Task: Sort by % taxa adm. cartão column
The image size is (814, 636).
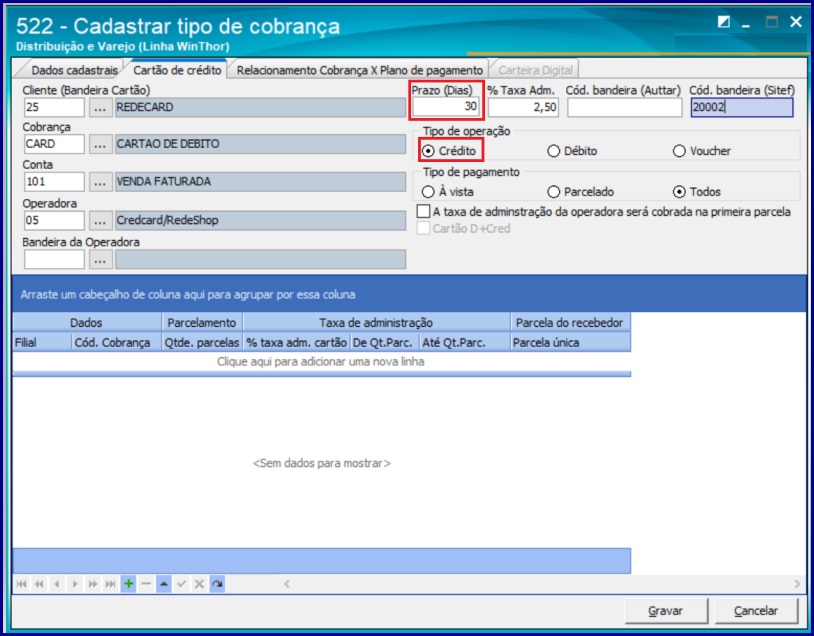Action: pos(296,343)
